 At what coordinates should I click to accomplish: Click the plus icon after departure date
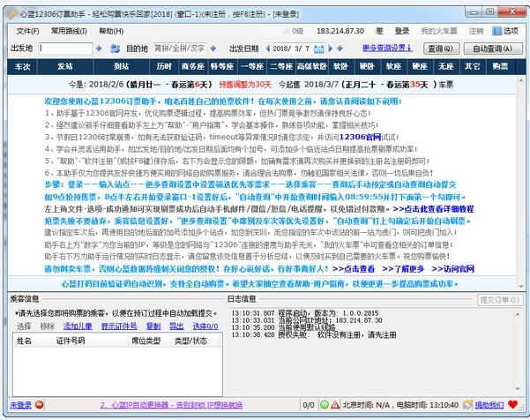(x=340, y=49)
